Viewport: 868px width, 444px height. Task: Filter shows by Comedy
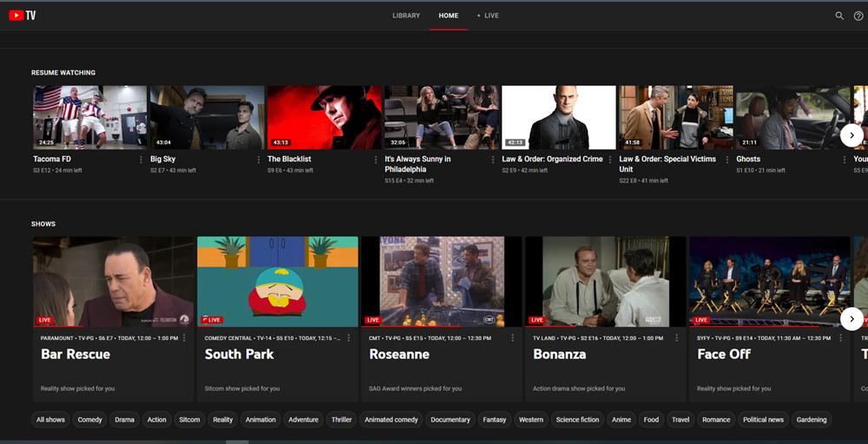tap(89, 420)
